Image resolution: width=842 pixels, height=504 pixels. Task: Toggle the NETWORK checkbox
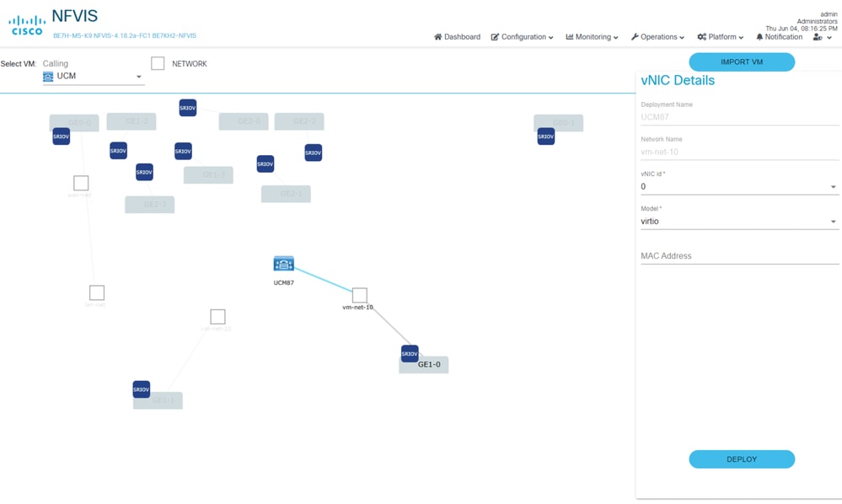coord(158,63)
